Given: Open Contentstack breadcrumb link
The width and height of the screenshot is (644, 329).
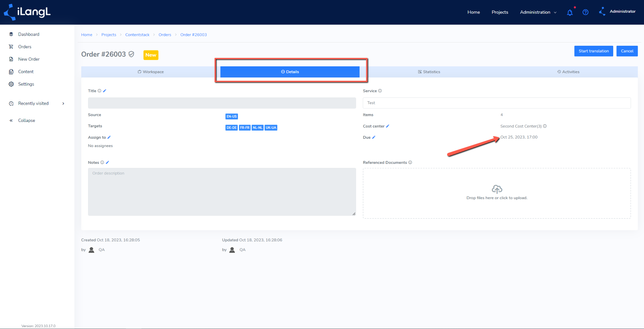Looking at the screenshot, I should point(137,35).
